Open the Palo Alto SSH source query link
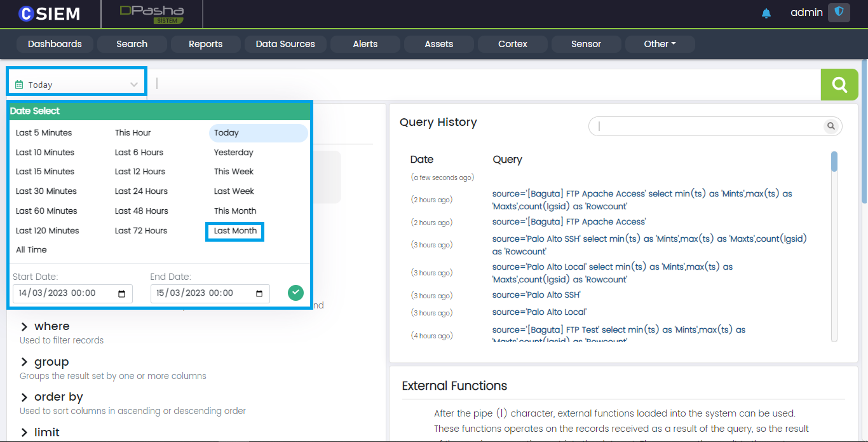The height and width of the screenshot is (442, 868). click(536, 295)
